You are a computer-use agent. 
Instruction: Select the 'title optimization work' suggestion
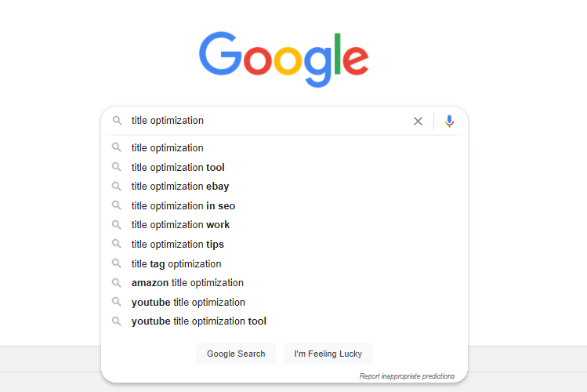284,225
